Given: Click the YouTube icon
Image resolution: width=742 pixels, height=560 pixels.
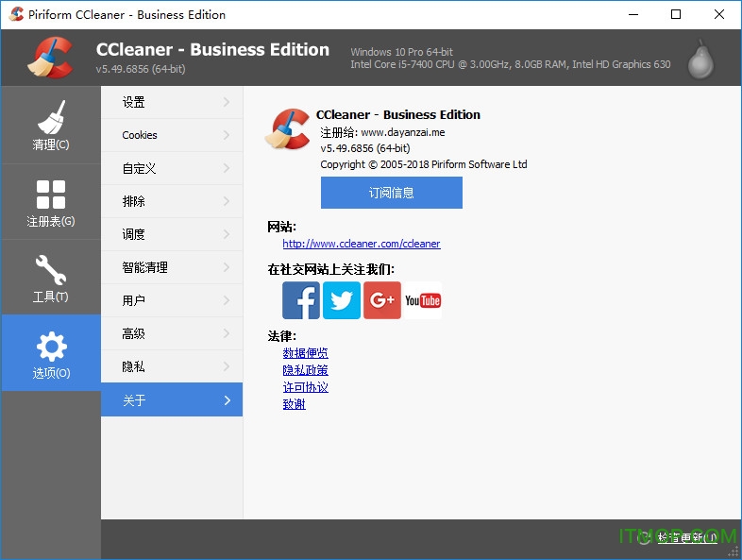Looking at the screenshot, I should 423,300.
